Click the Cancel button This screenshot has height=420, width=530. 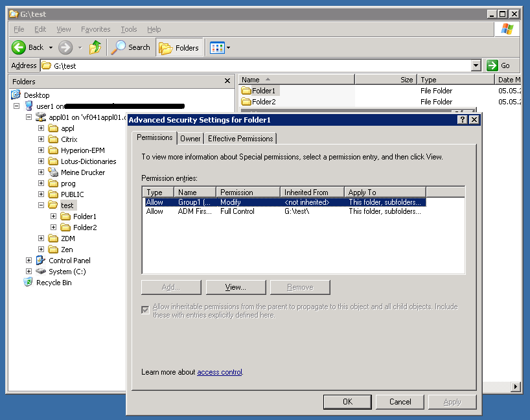coord(400,402)
